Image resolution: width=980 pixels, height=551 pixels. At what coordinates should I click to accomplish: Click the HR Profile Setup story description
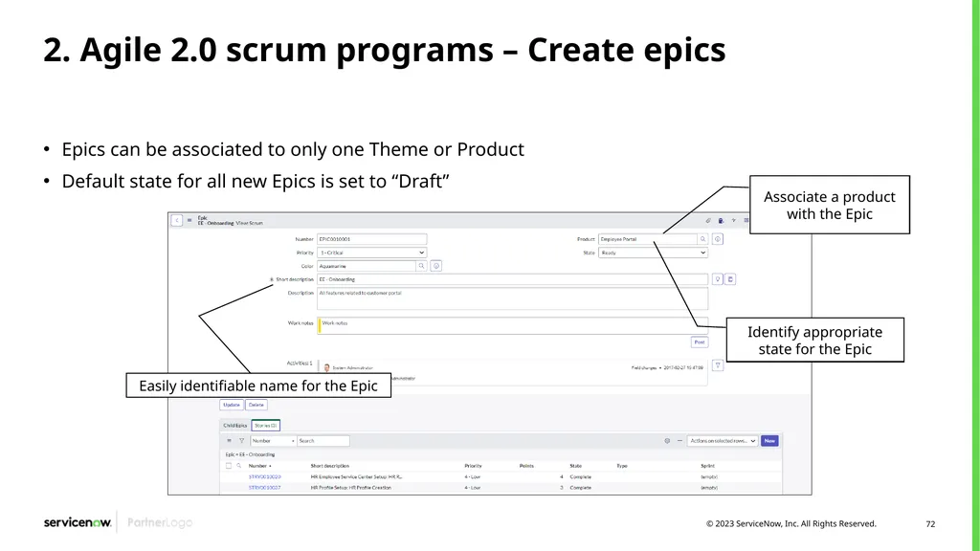pos(350,488)
